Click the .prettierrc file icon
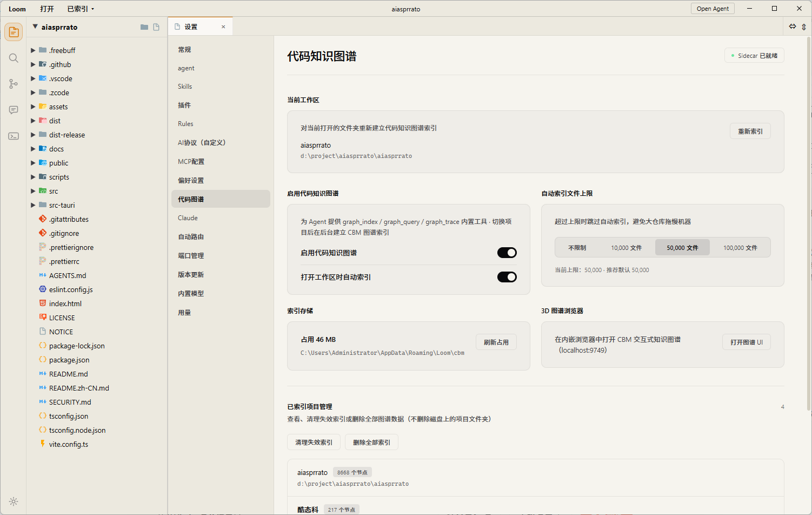 (x=43, y=261)
